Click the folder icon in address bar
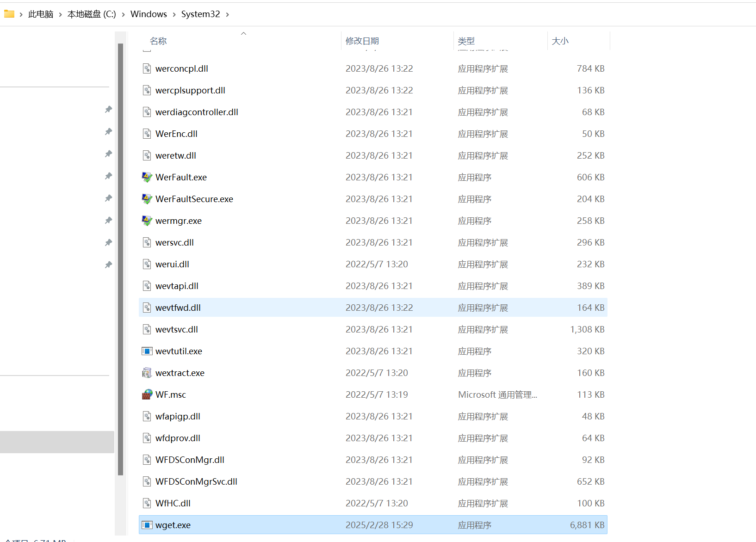The image size is (756, 542). 9,14
